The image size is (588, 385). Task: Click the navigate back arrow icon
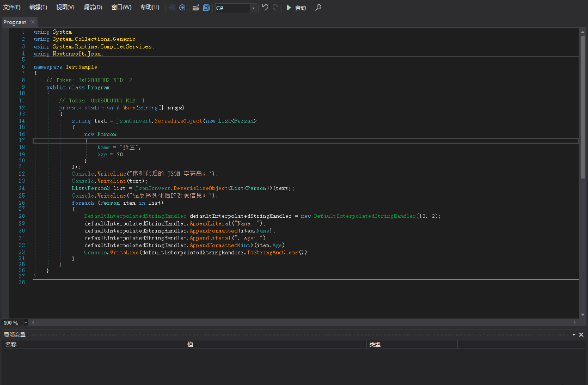(x=172, y=8)
